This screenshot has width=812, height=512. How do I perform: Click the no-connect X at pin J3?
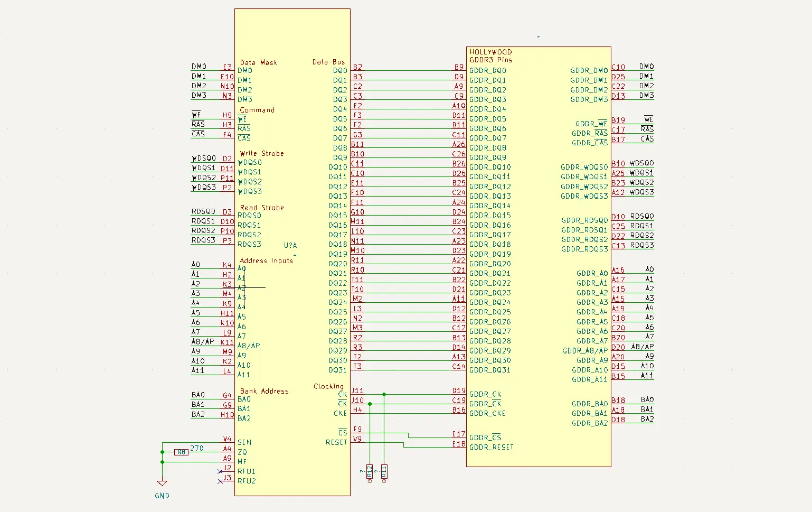tap(220, 481)
